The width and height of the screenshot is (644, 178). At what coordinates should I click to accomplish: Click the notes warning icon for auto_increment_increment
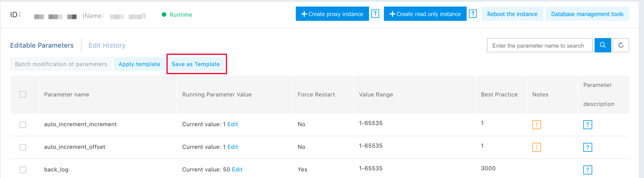536,125
